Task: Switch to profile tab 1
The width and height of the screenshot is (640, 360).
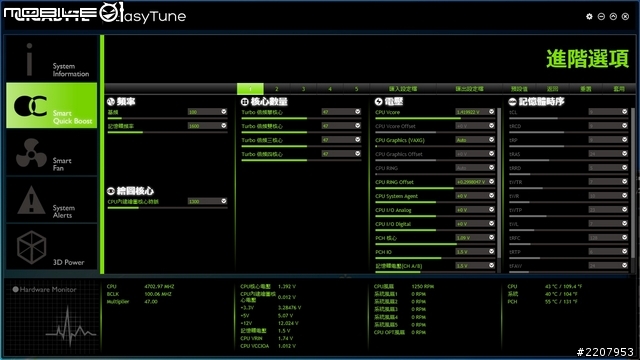Action: pos(250,89)
